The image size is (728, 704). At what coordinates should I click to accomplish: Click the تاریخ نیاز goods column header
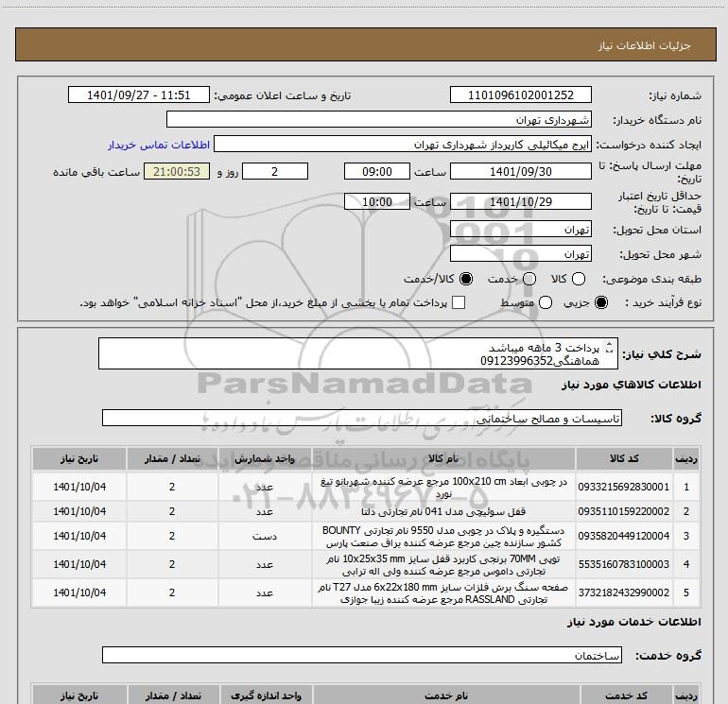79,458
